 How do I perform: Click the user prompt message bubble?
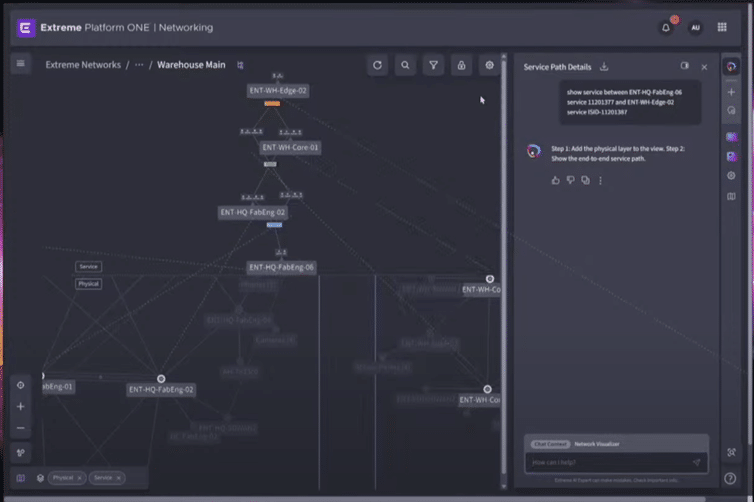coord(630,102)
